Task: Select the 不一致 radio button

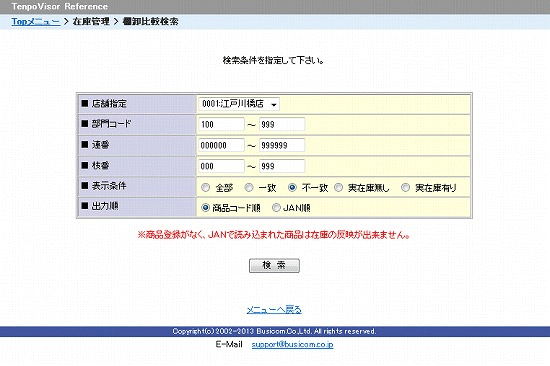Action: pyautogui.click(x=292, y=188)
